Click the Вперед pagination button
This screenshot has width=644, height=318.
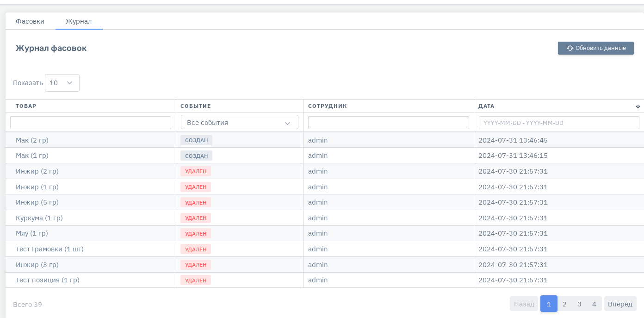coord(620,304)
